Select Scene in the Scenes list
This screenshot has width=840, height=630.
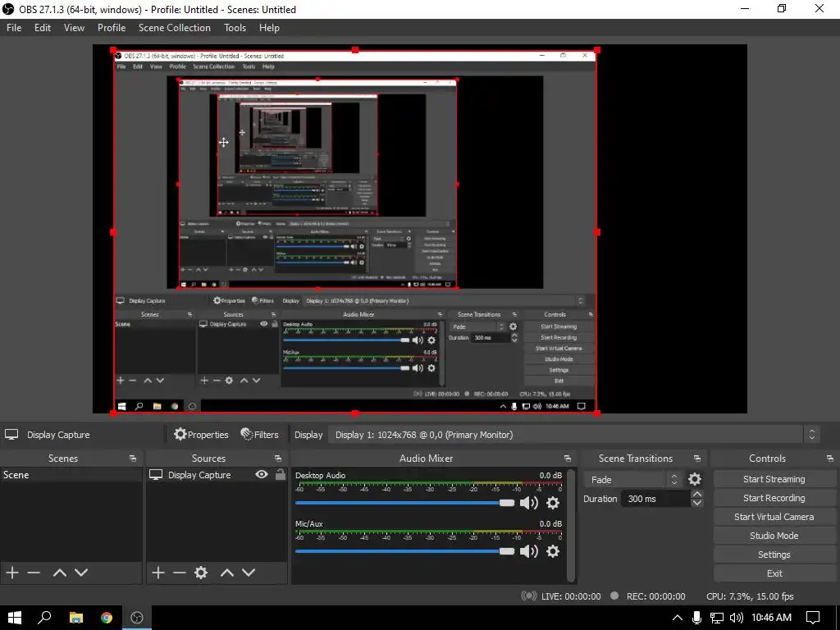coord(71,475)
